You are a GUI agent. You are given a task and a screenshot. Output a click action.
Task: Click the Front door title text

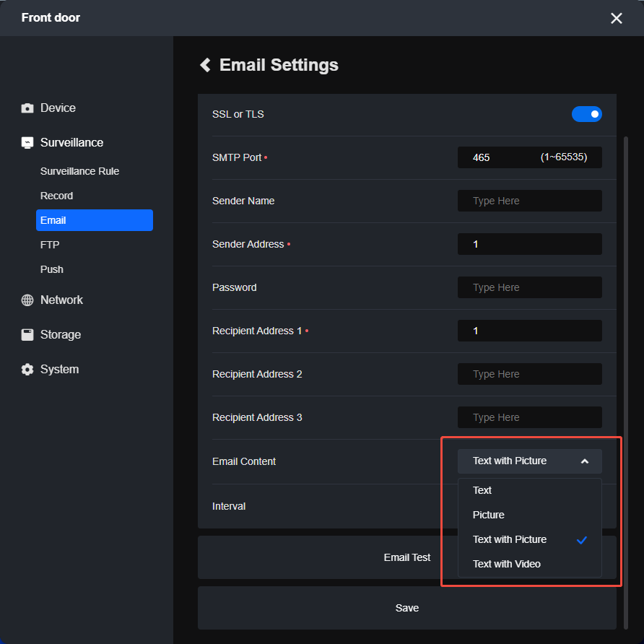(x=51, y=17)
